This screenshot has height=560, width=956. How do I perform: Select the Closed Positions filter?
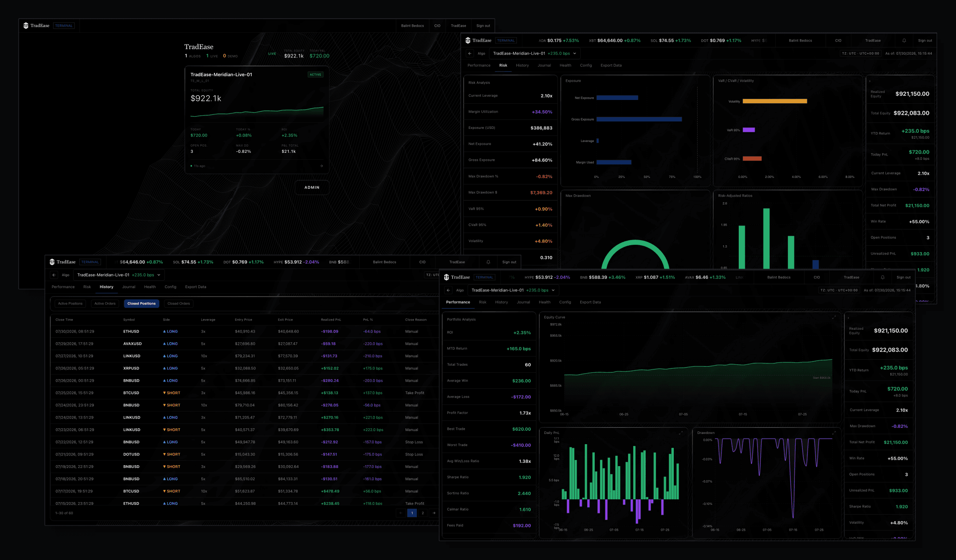click(142, 304)
